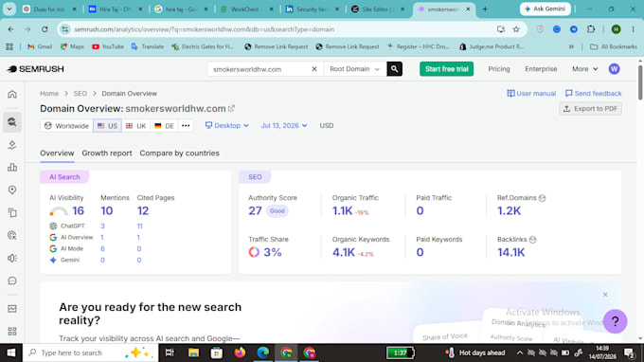Clear the smokersworldhw.com search field

[314, 69]
